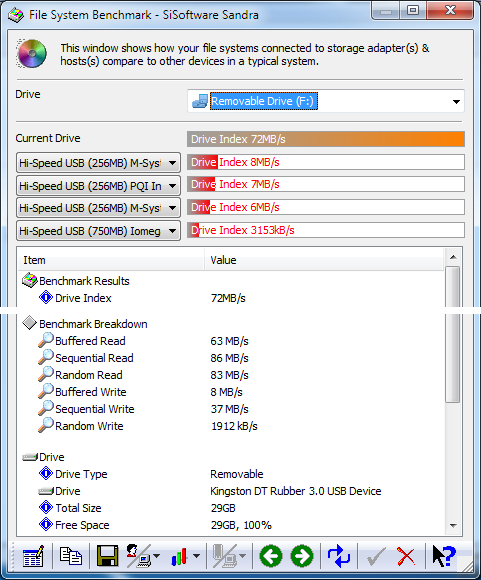Click the Benchmark Results disc icon
Viewport: 481px width, 580px height.
click(x=30, y=281)
